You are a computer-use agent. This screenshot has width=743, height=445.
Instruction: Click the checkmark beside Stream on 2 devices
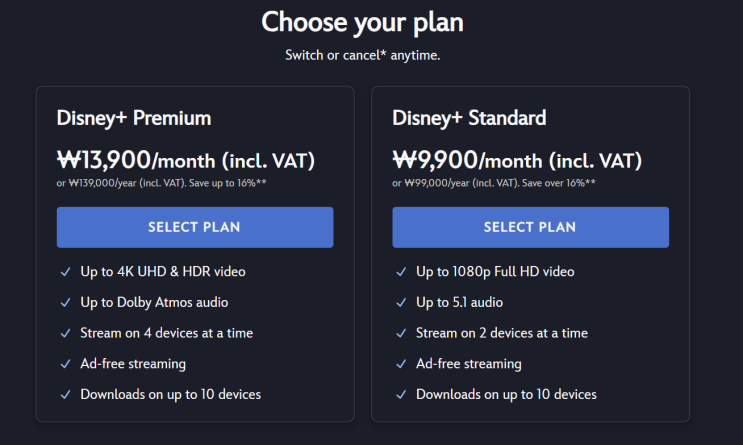pos(401,333)
